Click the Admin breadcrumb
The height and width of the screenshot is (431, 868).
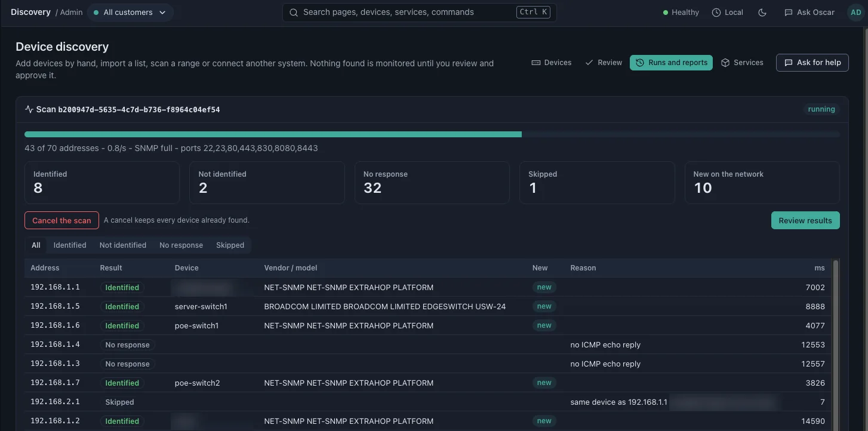coord(71,12)
